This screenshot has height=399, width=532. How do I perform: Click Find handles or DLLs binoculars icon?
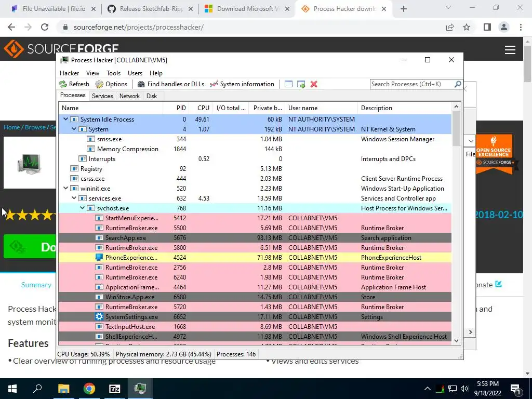tap(141, 84)
